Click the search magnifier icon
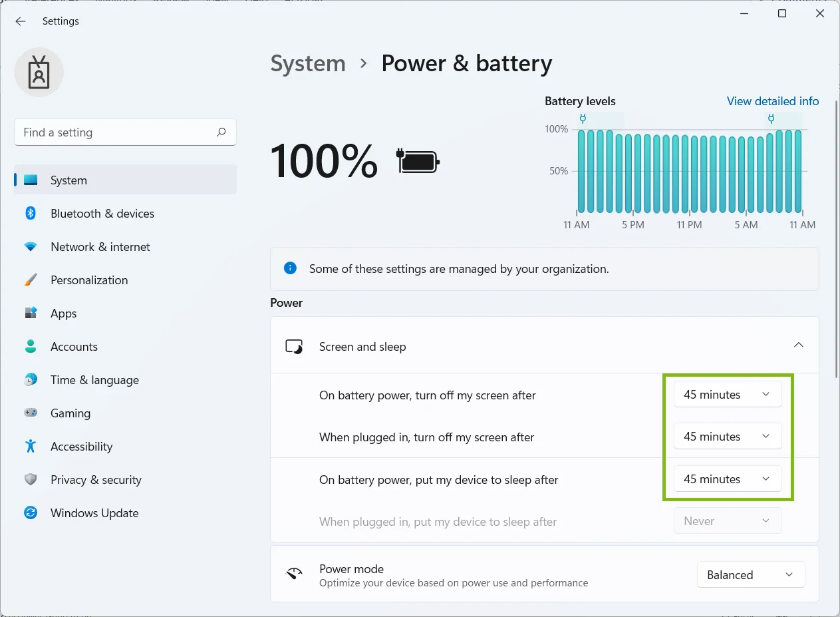840x617 pixels. coord(221,132)
